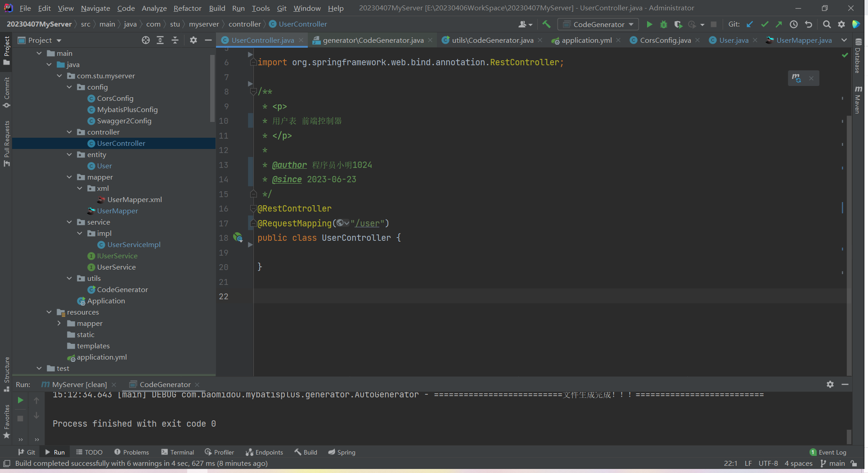The height and width of the screenshot is (473, 868).
Task: Select UserMapper.xml in project tree
Action: coord(134,199)
